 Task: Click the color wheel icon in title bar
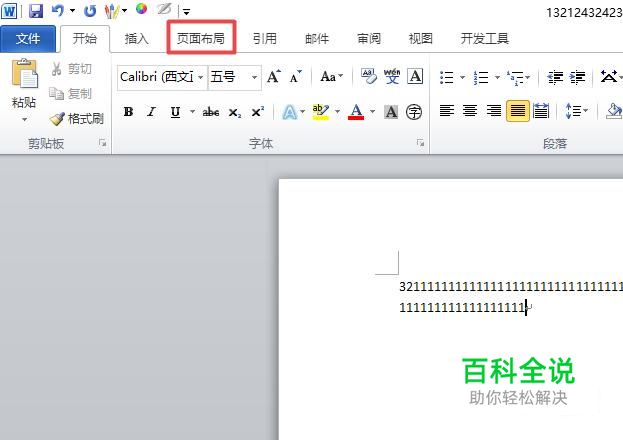click(x=141, y=9)
